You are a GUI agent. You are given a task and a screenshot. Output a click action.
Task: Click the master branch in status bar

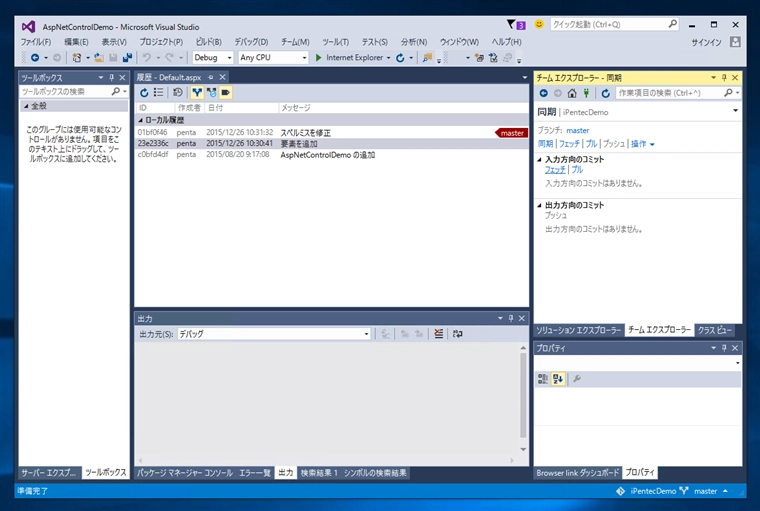(705, 491)
